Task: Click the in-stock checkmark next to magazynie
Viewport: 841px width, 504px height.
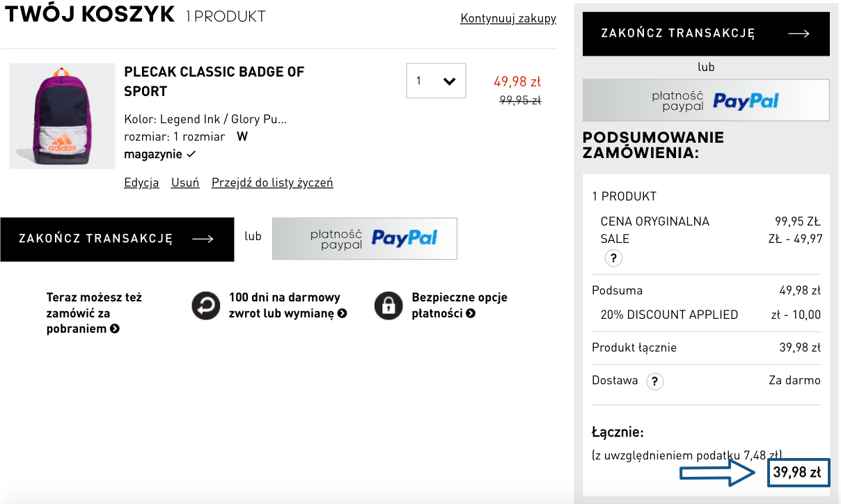Action: [x=191, y=154]
